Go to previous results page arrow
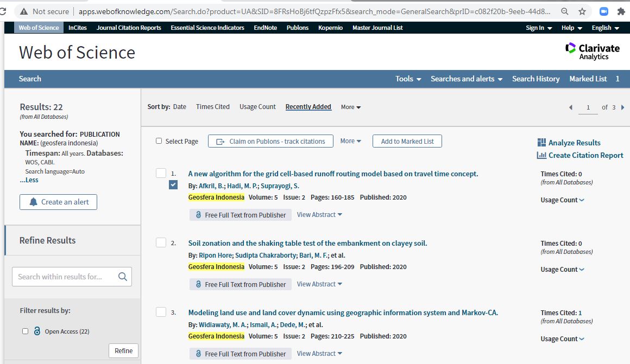 pos(571,107)
